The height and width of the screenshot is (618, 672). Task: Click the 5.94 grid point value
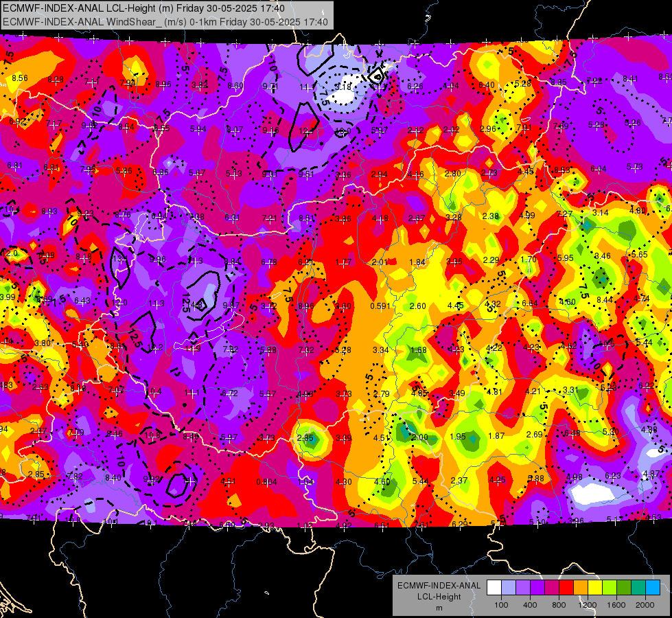(198, 128)
